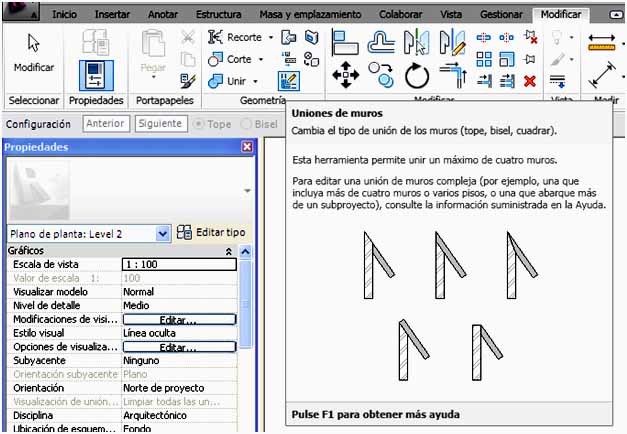Image resolution: width=627 pixels, height=434 pixels.
Task: Click the Uniones de muros icon
Action: tap(289, 81)
